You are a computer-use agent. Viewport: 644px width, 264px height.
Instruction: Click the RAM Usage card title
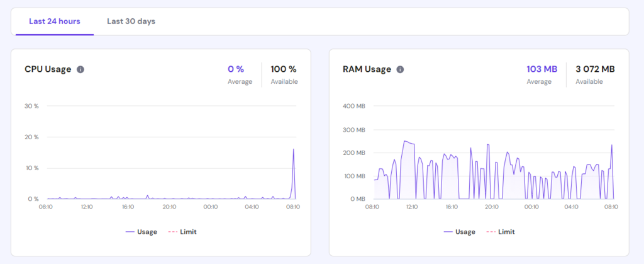pyautogui.click(x=366, y=69)
